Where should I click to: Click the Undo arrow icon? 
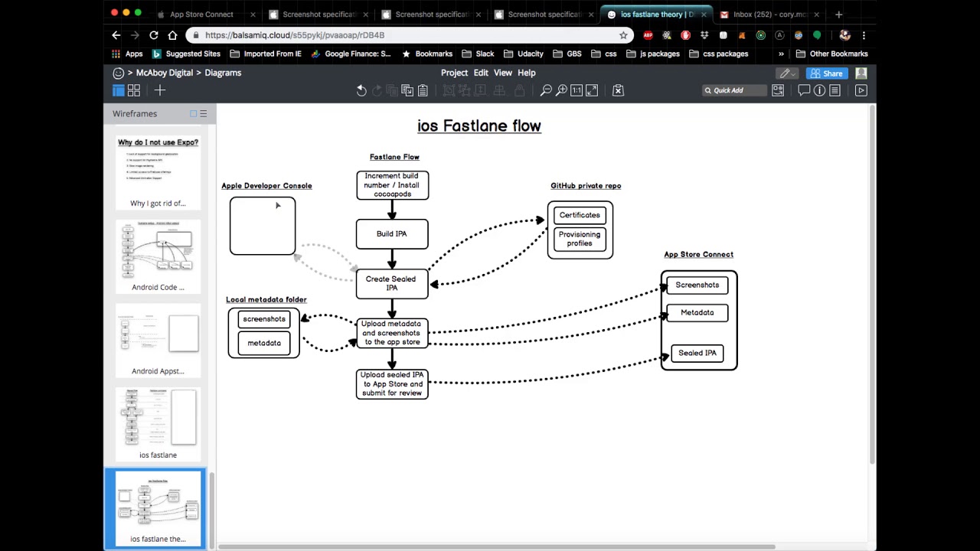coord(361,90)
